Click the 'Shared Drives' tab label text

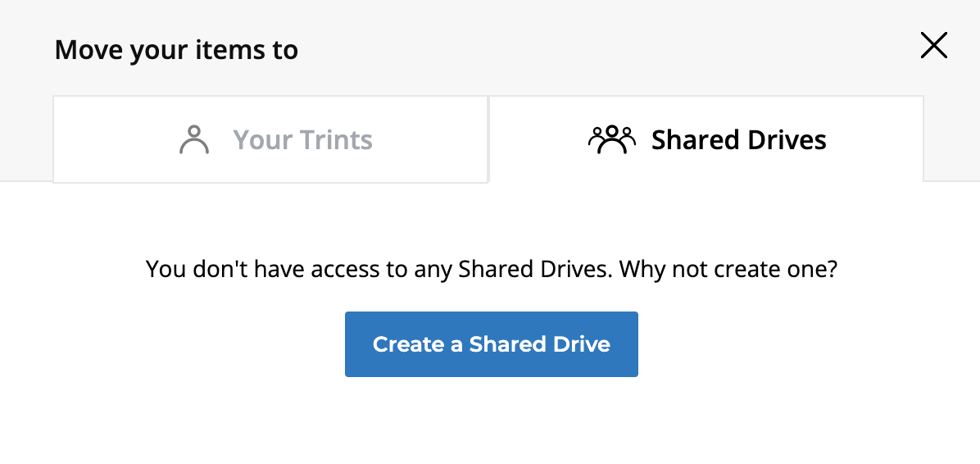[738, 140]
